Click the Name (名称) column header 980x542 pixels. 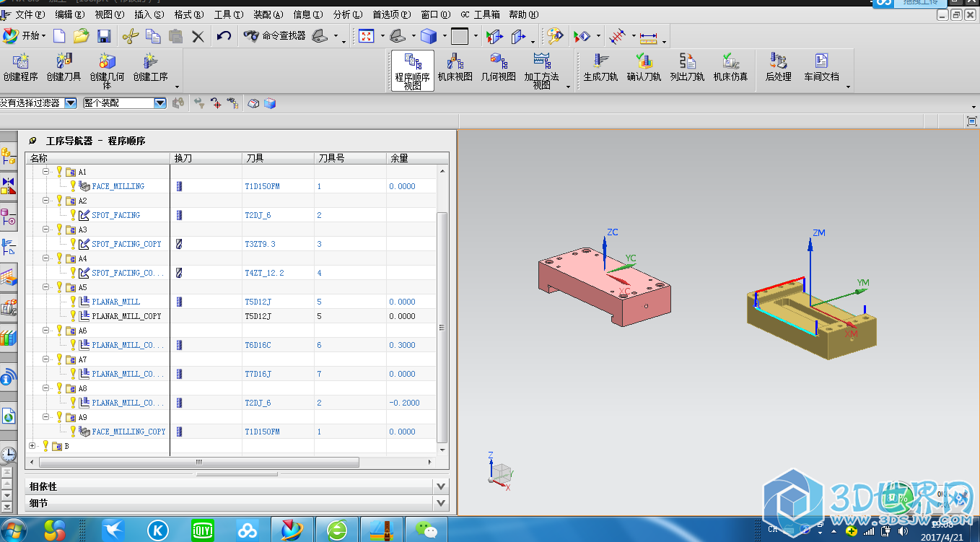98,158
